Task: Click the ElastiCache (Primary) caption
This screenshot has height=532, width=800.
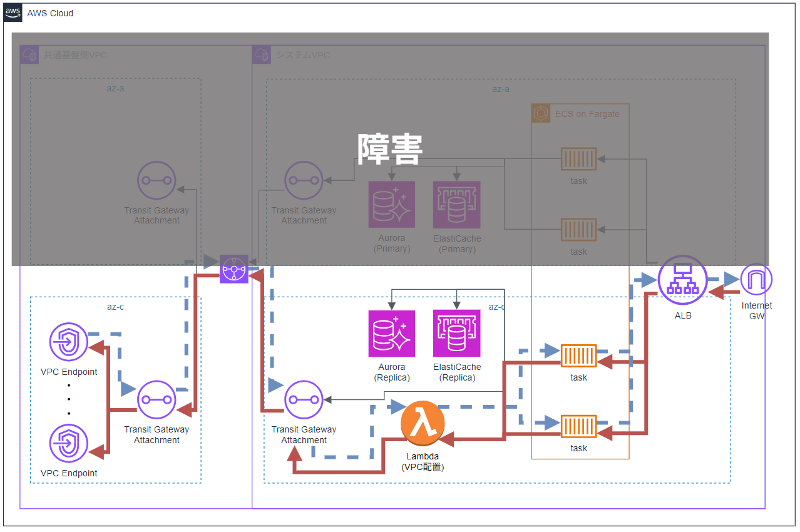Action: [x=457, y=243]
